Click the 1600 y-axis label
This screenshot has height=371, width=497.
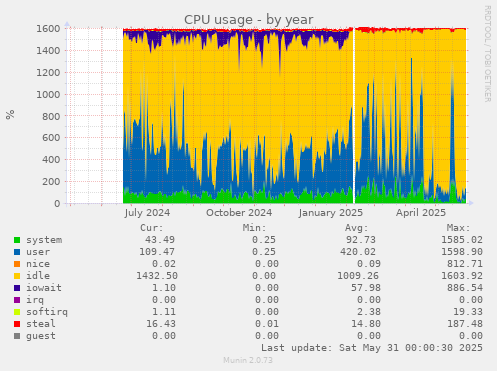coord(48,29)
